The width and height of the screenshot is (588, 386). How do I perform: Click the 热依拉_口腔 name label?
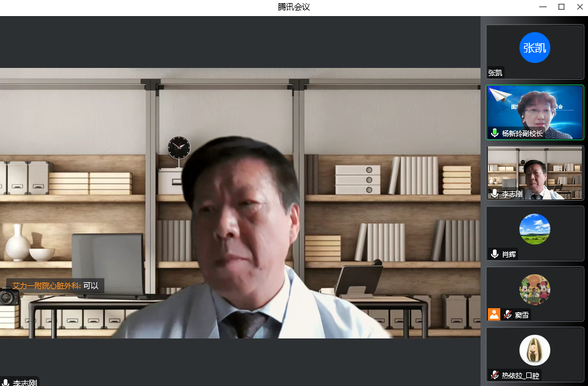pos(520,375)
